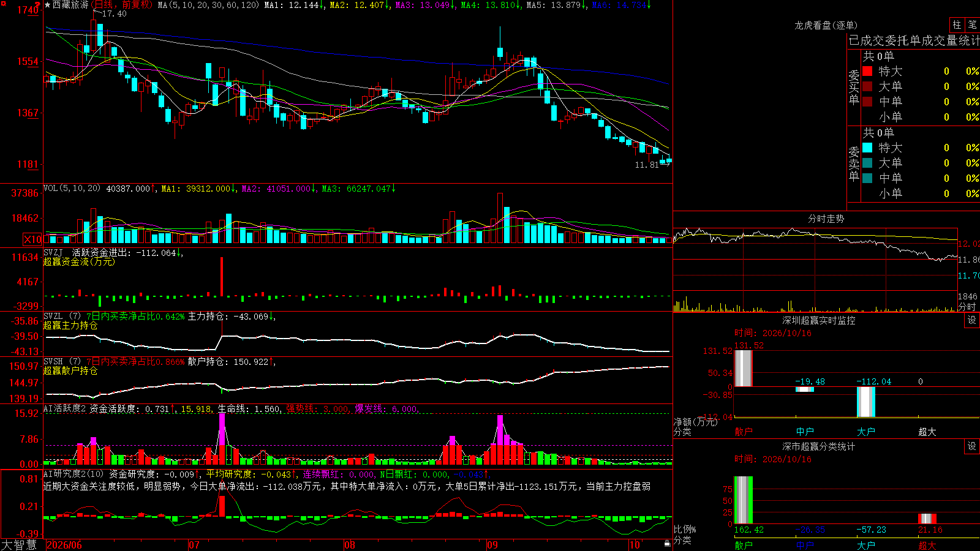Click the 大智慧 logo in the corner
Viewport: 980px width, 551px height.
[19, 544]
